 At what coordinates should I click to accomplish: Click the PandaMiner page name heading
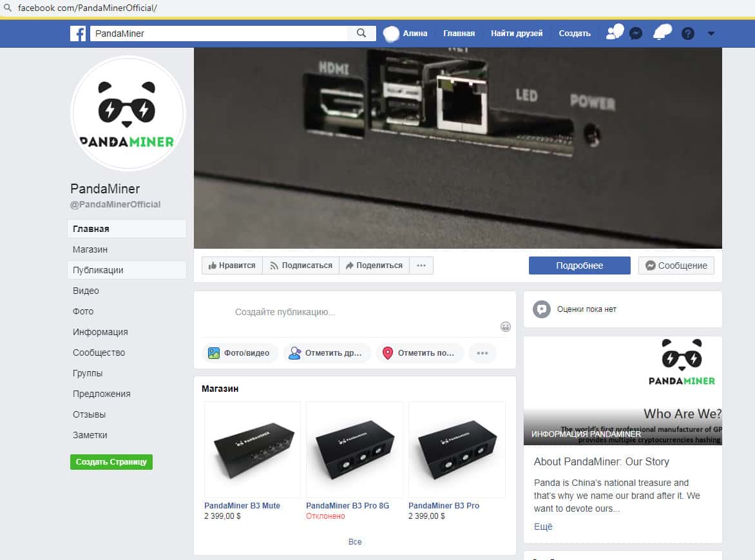click(105, 189)
